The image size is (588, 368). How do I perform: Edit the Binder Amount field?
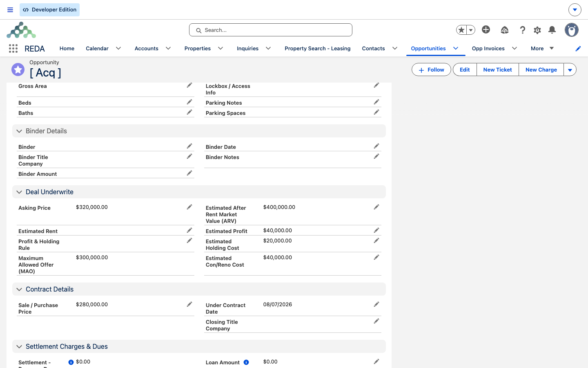[189, 173]
